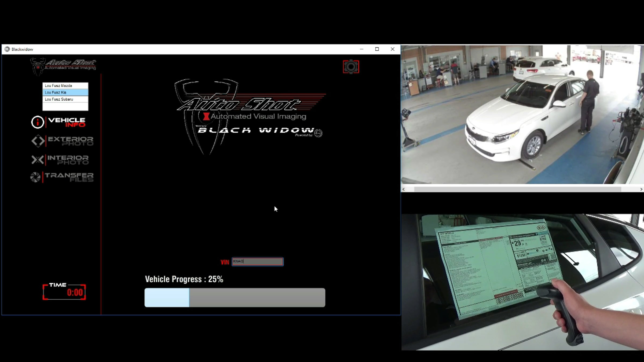The height and width of the screenshot is (362, 644).
Task: Select Lou Fusz Kia in the dealer list
Action: point(65,92)
